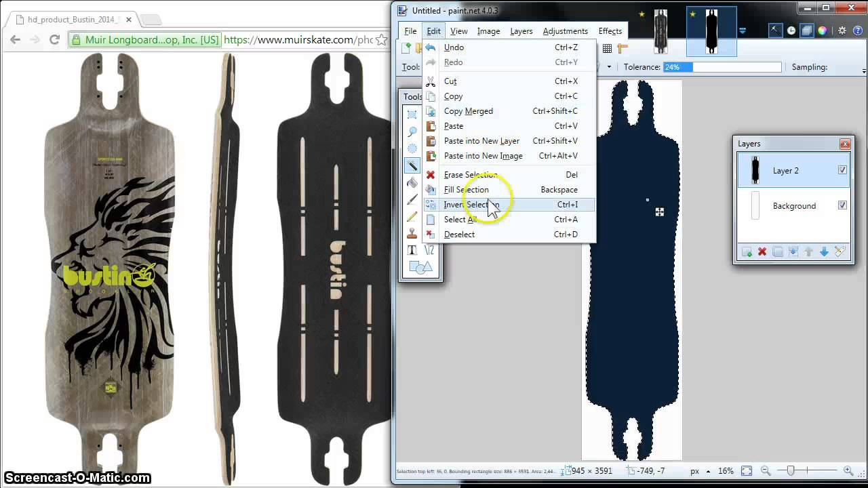The image size is (868, 488).
Task: Select the Ellipse Select tool in Tools
Action: click(x=412, y=148)
